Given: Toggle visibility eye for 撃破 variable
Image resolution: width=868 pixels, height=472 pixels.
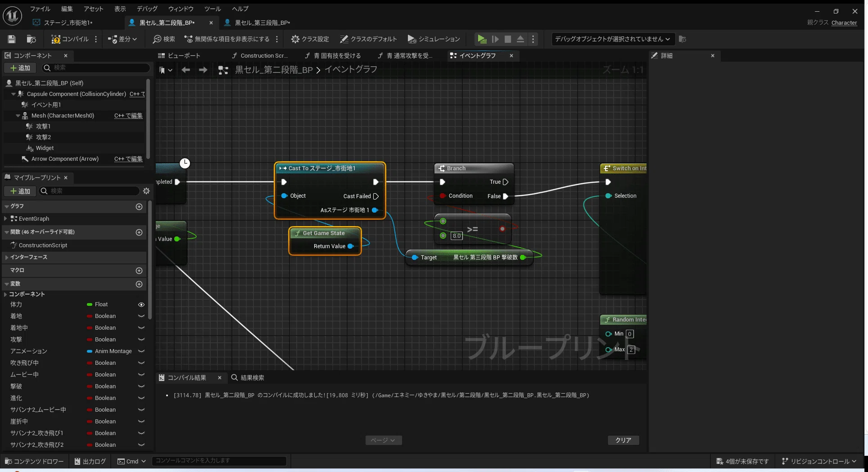Looking at the screenshot, I should tap(141, 386).
